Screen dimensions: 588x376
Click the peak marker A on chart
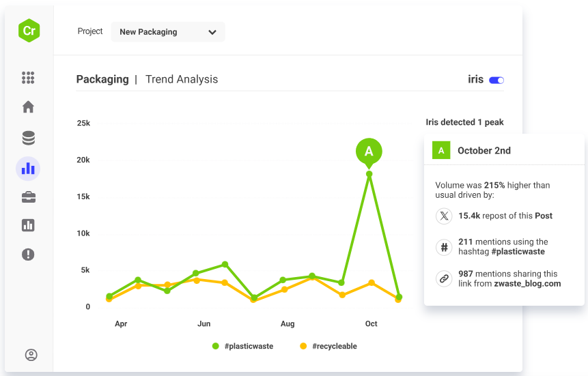pos(369,151)
